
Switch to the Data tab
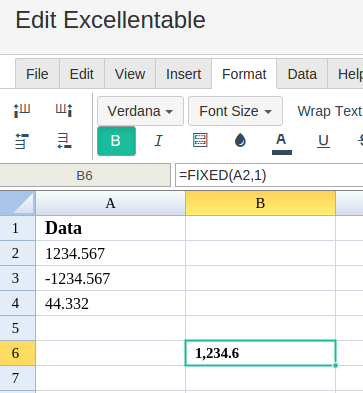tap(302, 74)
